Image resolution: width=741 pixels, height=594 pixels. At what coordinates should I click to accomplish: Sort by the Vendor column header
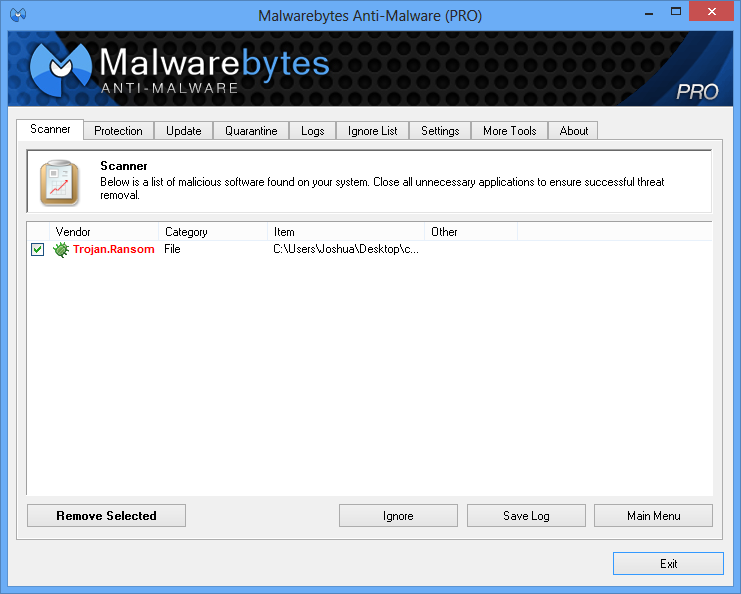click(104, 232)
